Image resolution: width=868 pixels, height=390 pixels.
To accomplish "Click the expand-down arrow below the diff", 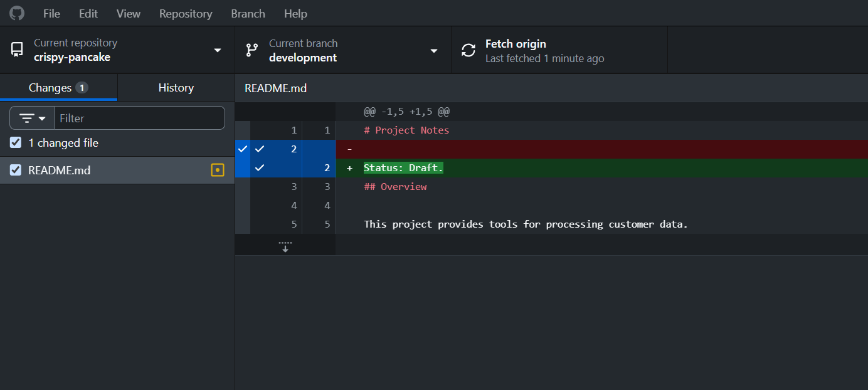I will [x=285, y=246].
